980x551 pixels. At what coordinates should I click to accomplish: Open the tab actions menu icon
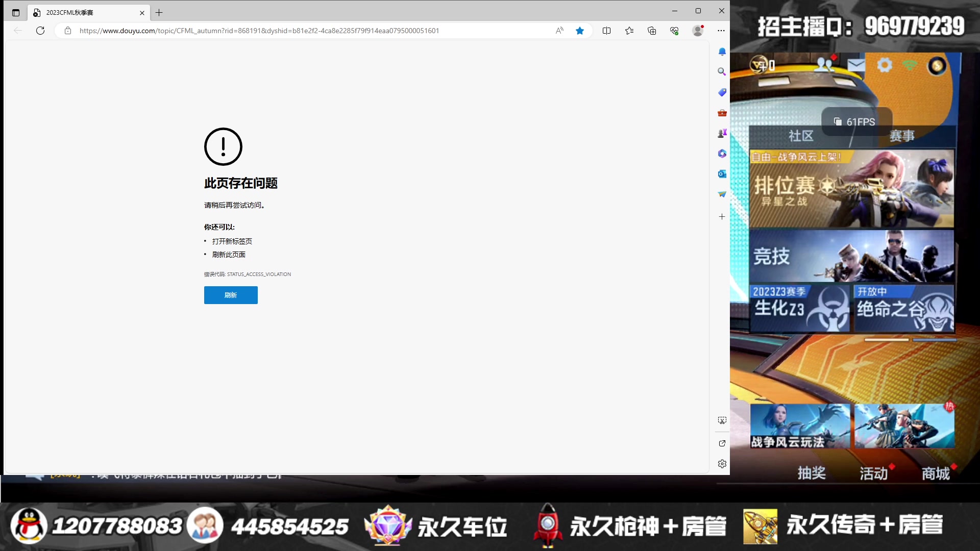click(16, 13)
